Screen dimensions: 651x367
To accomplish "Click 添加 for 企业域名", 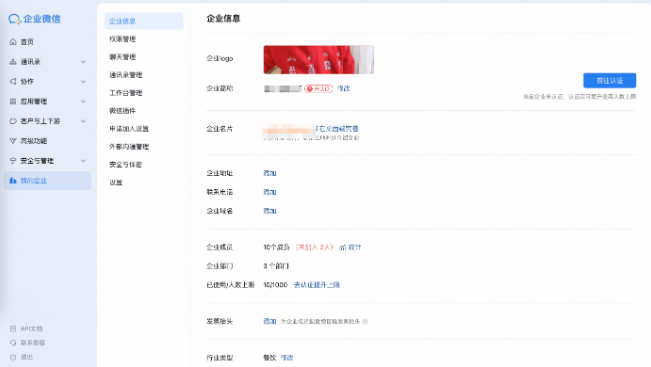I will tap(269, 211).
